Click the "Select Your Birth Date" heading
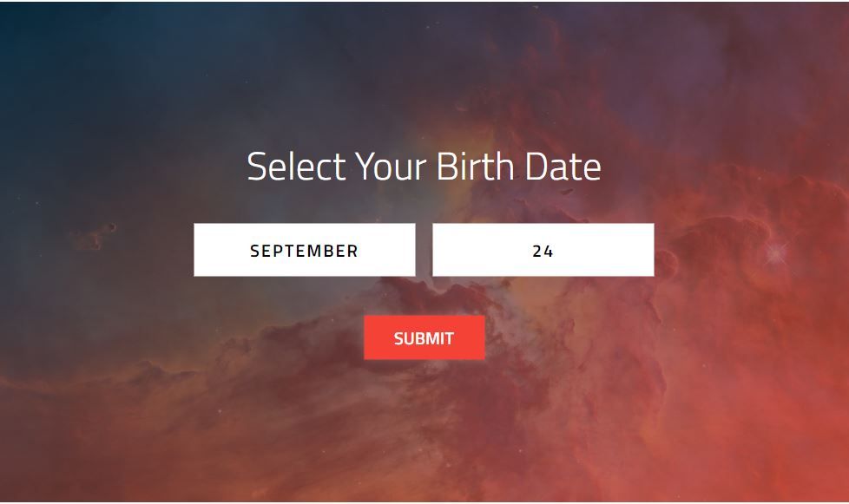This screenshot has height=504, width=849. (424, 167)
